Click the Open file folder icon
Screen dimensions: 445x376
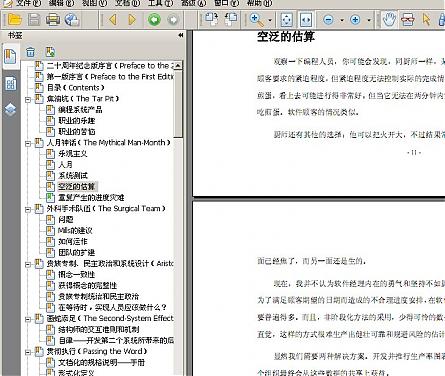coord(15,20)
